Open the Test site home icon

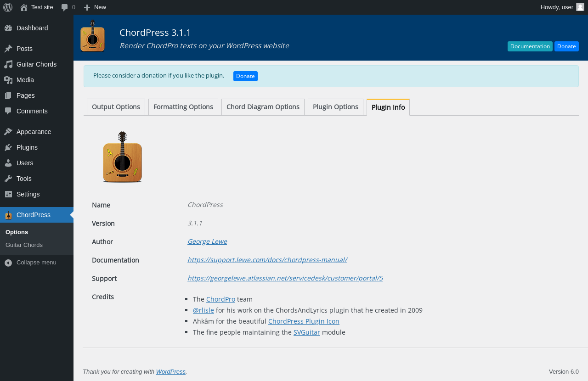[24, 7]
